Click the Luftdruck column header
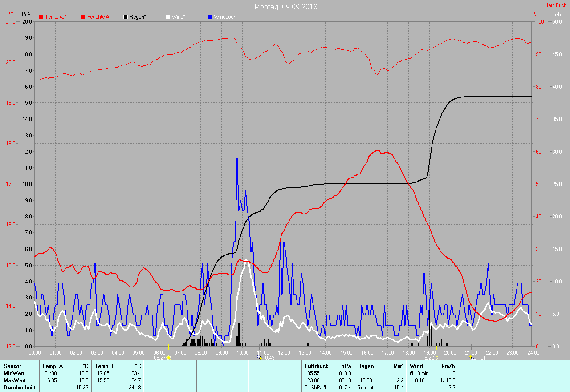570x392 pixels. pos(317,366)
